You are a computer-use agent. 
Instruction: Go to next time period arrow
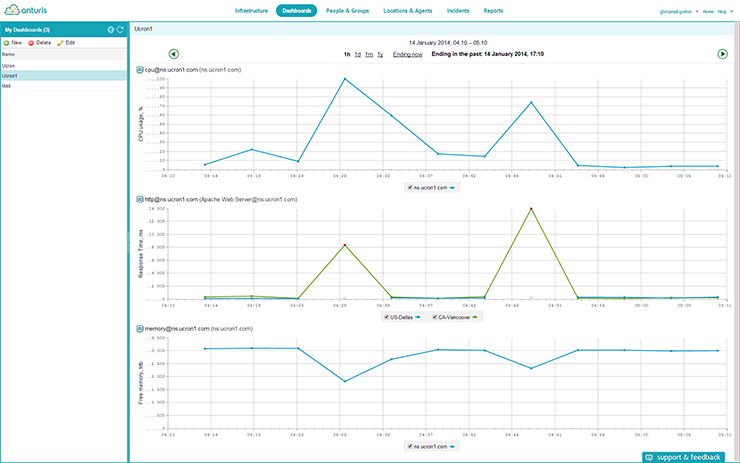tap(722, 54)
